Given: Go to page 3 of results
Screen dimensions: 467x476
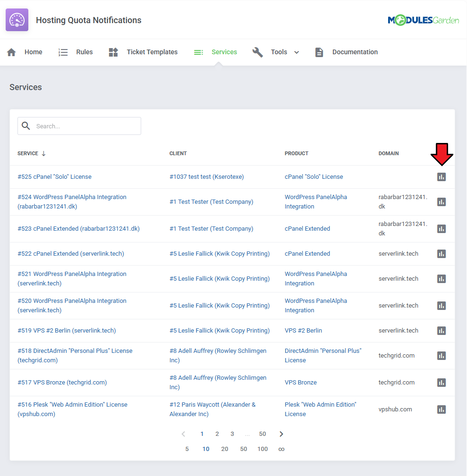Looking at the screenshot, I should (x=232, y=434).
